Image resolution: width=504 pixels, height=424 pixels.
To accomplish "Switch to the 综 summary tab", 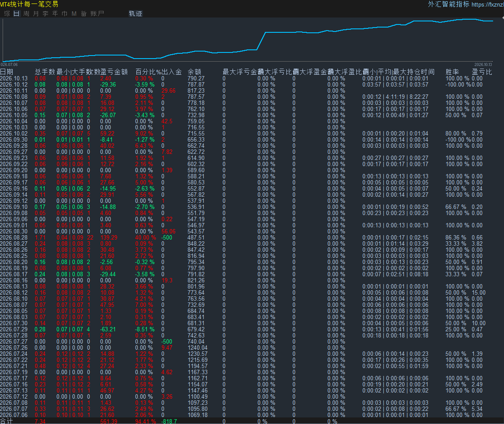I will click(x=7, y=14).
